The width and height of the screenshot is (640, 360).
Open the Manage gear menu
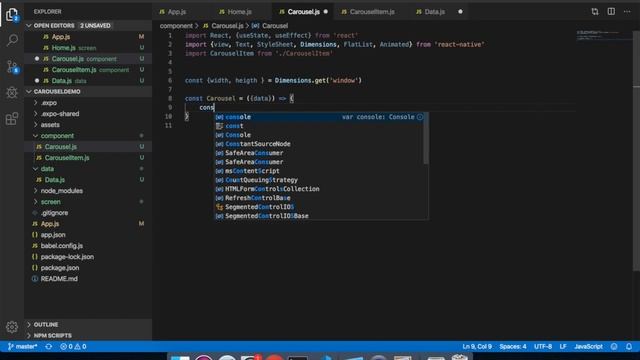click(12, 327)
